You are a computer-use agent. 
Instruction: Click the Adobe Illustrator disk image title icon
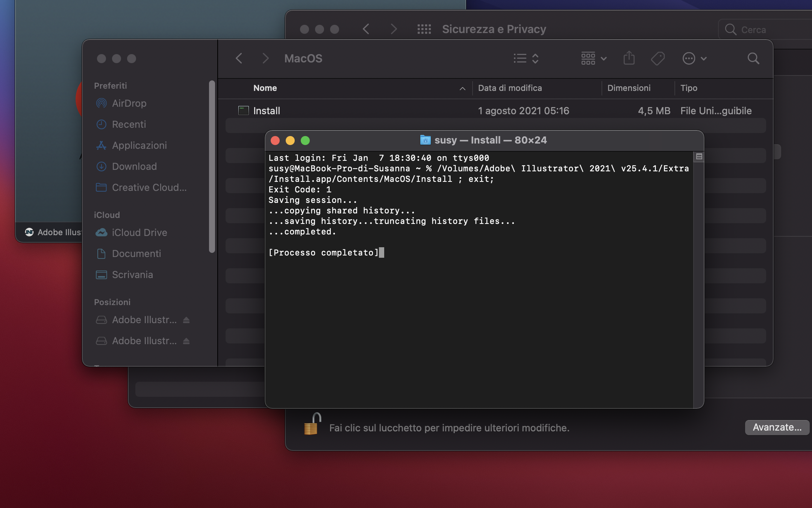coord(29,232)
